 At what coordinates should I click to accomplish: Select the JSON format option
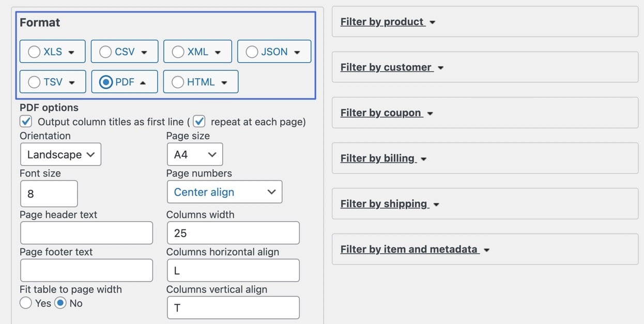point(252,51)
